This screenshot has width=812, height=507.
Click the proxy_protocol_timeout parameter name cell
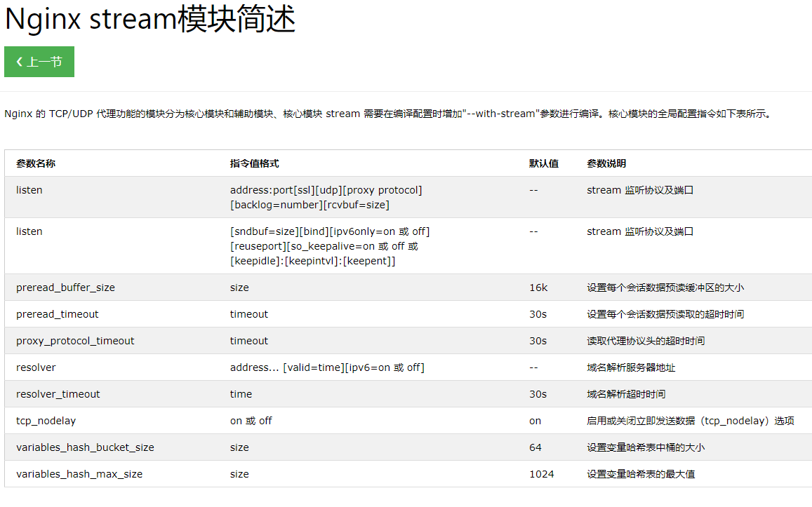(x=75, y=341)
